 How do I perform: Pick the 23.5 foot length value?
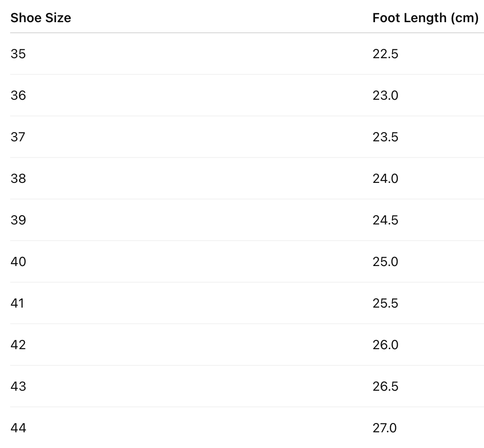(385, 137)
